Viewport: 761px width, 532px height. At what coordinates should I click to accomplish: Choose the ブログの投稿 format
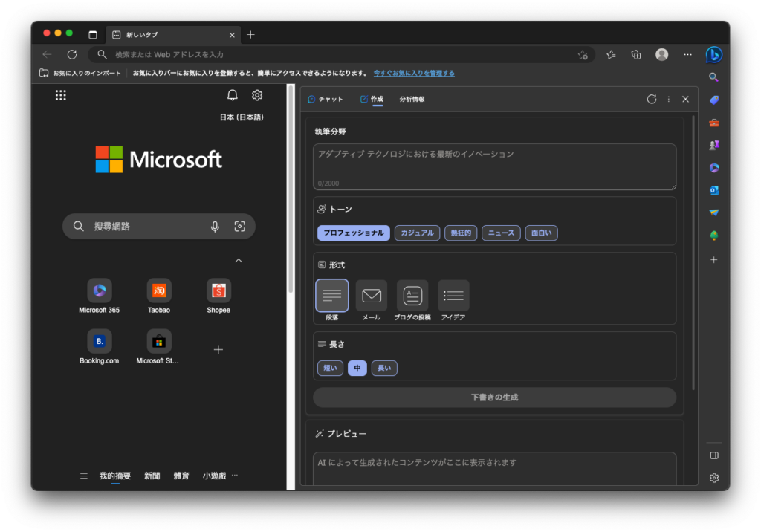tap(412, 295)
